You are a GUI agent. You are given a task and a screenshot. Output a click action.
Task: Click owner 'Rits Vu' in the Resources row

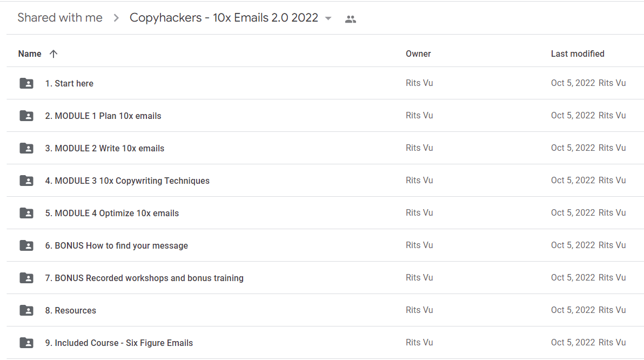(419, 310)
